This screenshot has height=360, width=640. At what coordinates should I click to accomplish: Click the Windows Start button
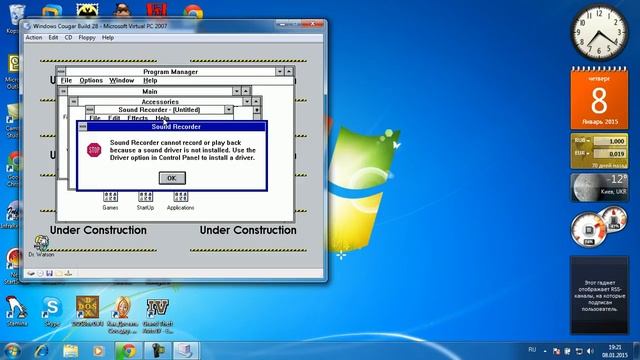11,351
